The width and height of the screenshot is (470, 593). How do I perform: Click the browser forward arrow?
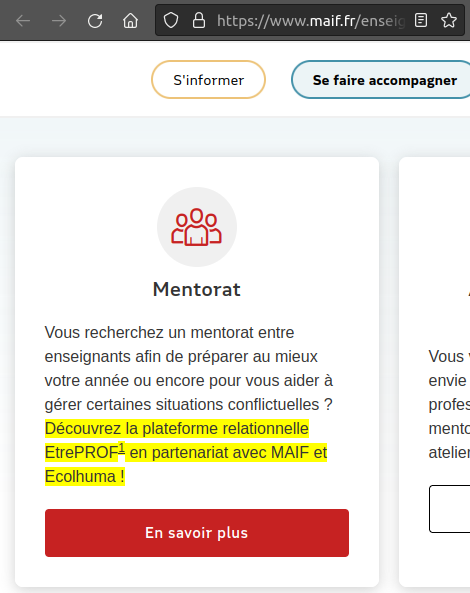(59, 21)
